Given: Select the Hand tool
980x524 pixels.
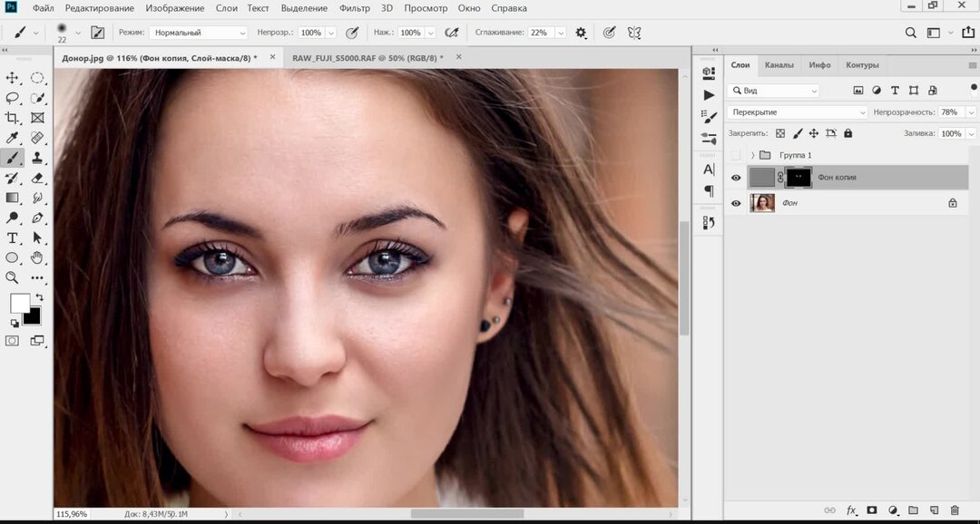Looking at the screenshot, I should click(x=37, y=258).
